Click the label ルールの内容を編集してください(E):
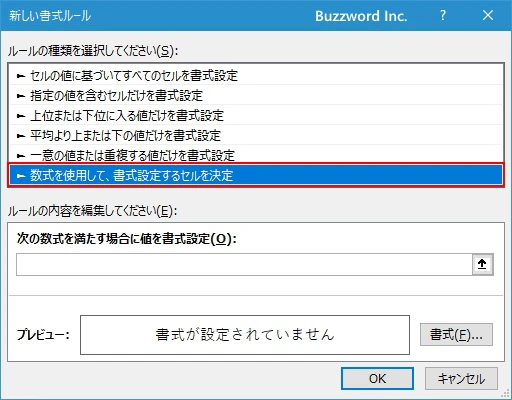 (92, 211)
